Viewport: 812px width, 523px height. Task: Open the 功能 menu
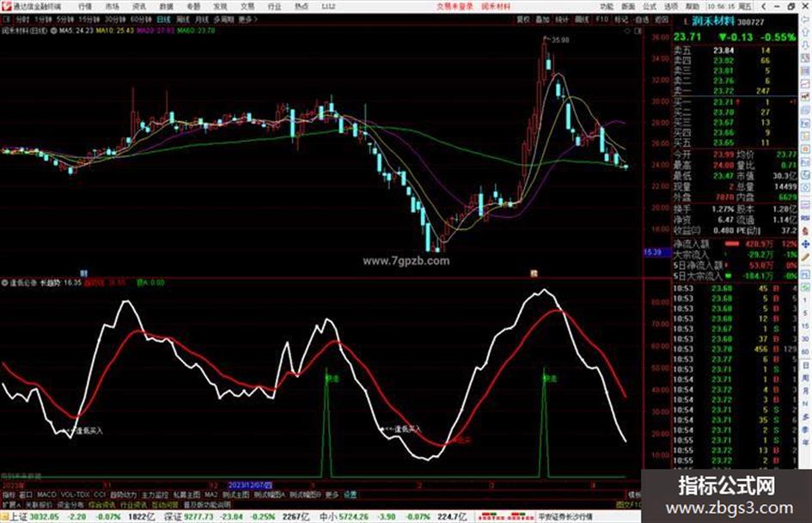[607, 7]
